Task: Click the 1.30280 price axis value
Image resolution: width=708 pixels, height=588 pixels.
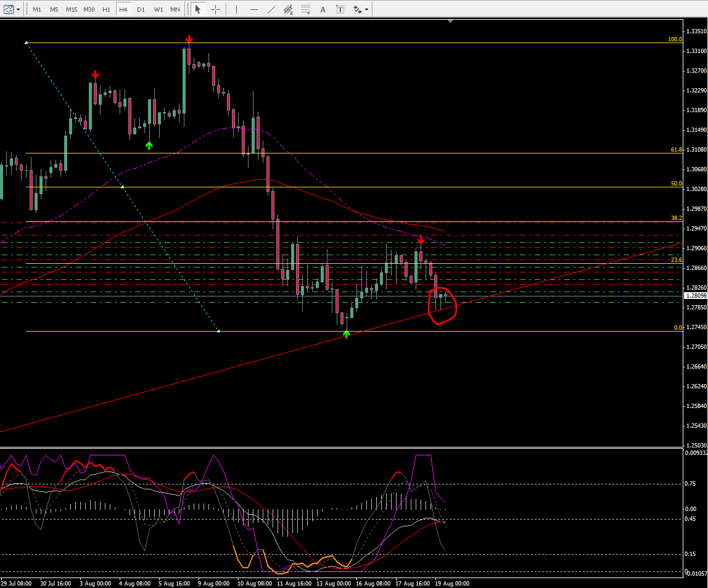Action: click(696, 189)
